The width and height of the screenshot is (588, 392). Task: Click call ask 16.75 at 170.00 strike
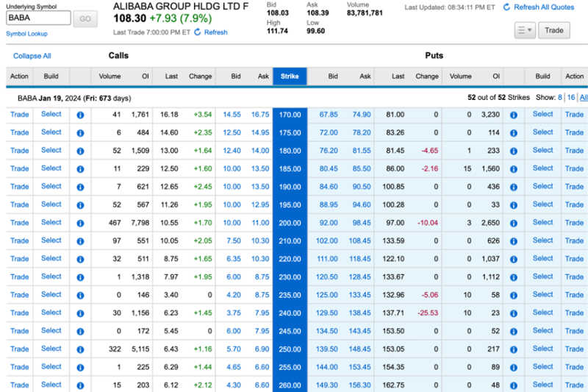(x=260, y=115)
